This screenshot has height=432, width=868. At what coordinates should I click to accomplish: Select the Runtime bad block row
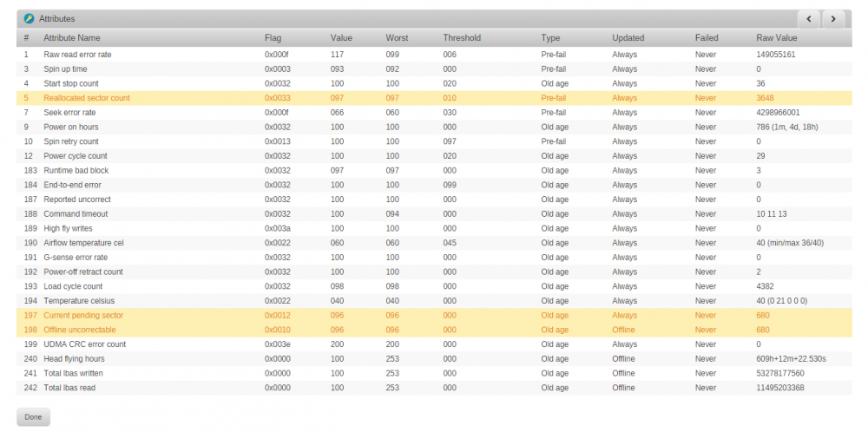[x=434, y=170]
